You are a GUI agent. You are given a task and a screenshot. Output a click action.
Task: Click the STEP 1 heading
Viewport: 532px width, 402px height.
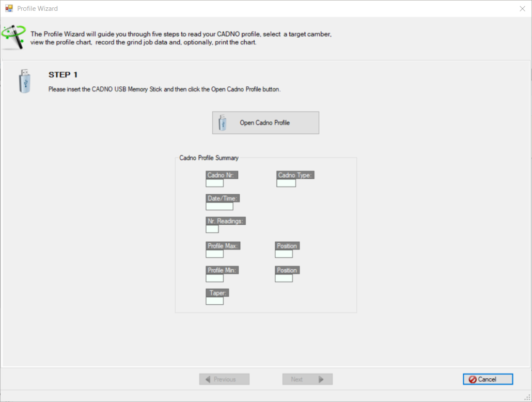[63, 75]
